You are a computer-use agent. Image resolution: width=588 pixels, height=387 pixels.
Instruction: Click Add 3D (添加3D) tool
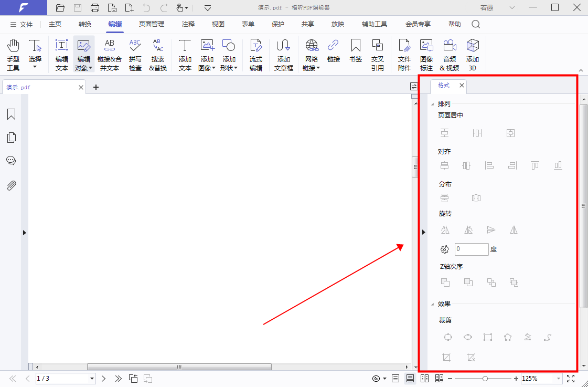pyautogui.click(x=473, y=55)
